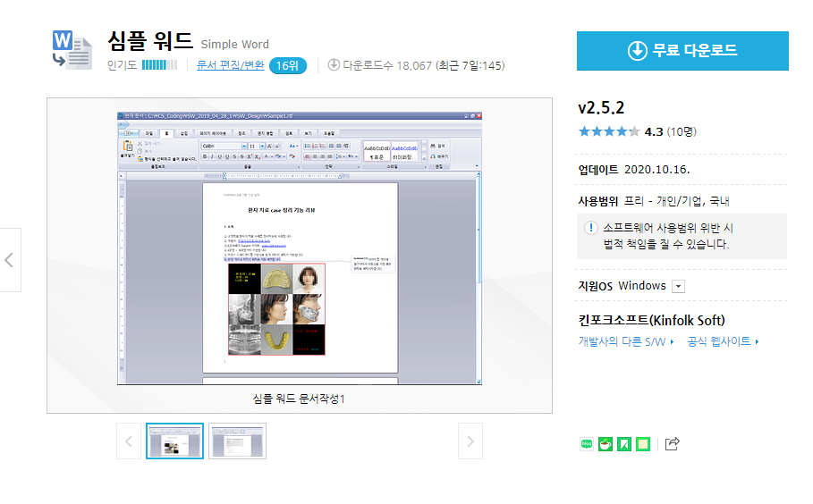The image size is (813, 504).
Task: Select the first screenshot thumbnail
Action: (x=174, y=441)
